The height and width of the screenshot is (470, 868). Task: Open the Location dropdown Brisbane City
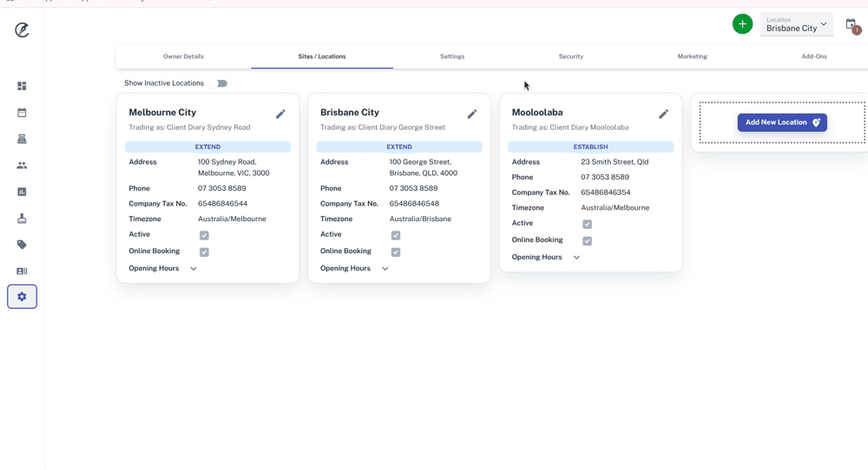pos(796,24)
